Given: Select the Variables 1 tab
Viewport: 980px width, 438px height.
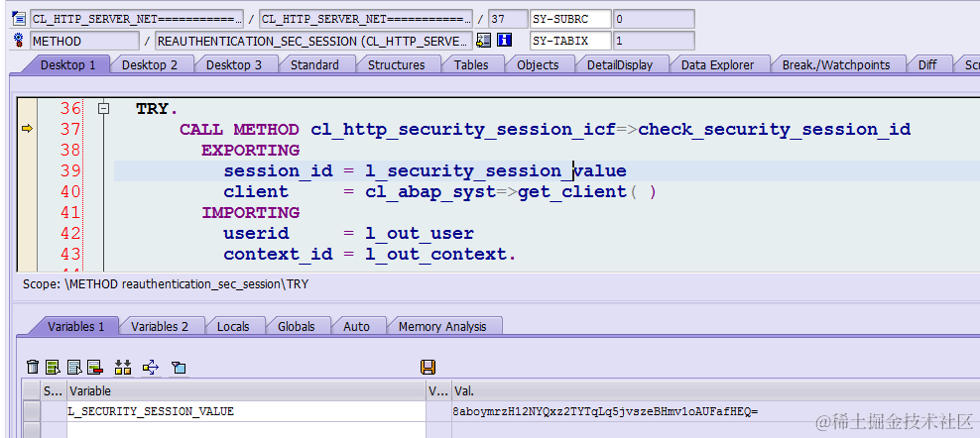Looking at the screenshot, I should click(76, 326).
